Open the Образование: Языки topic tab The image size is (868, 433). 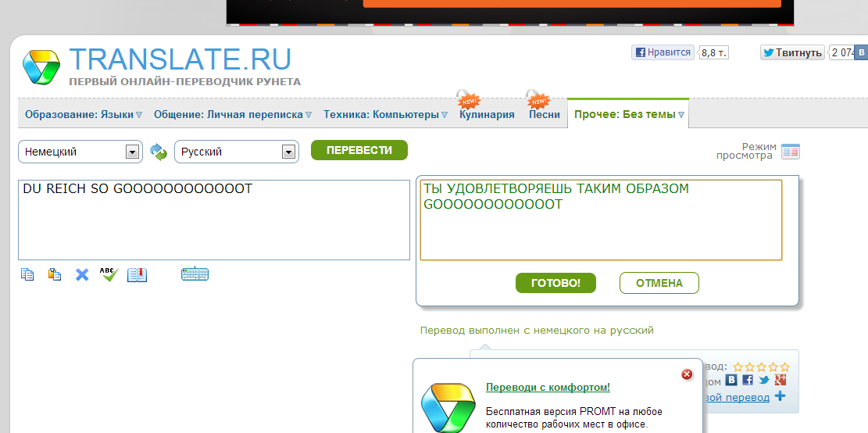point(79,115)
